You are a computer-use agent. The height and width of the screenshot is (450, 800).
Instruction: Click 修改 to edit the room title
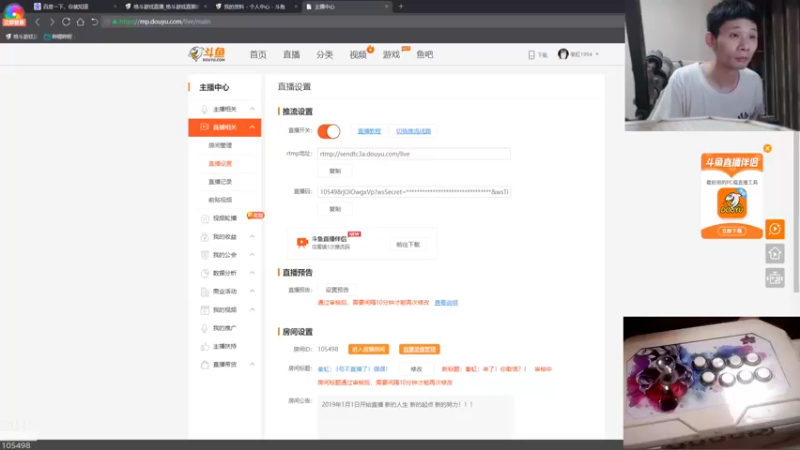pos(416,369)
